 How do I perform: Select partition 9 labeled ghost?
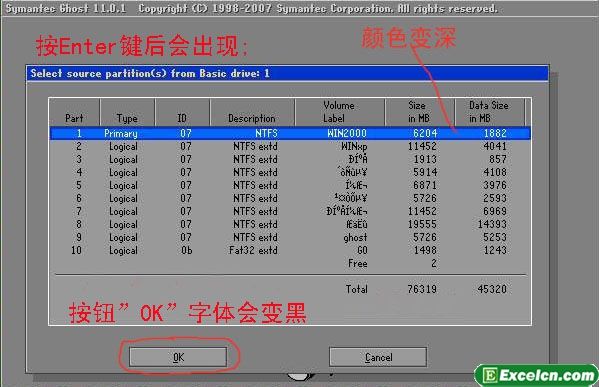(290, 237)
